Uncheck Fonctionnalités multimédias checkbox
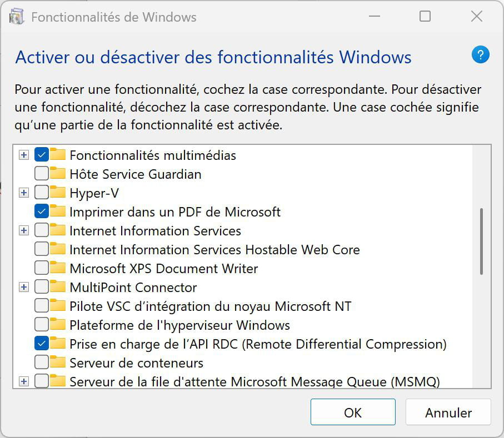 (x=42, y=155)
